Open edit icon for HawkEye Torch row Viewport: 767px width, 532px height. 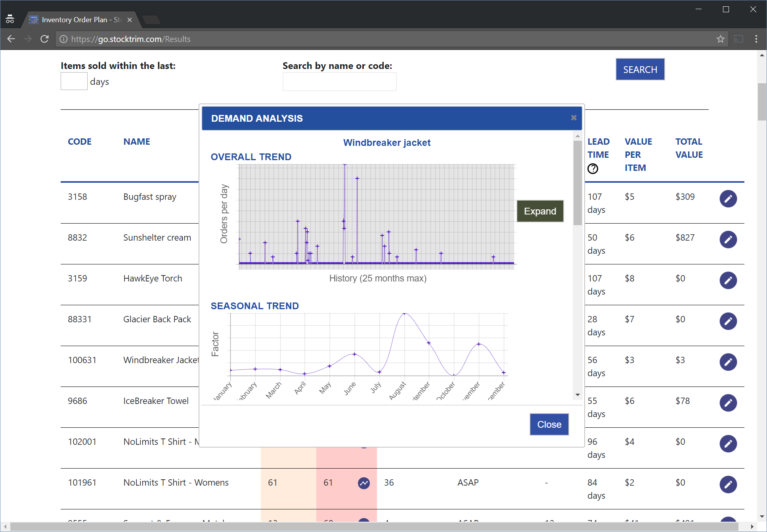point(728,280)
